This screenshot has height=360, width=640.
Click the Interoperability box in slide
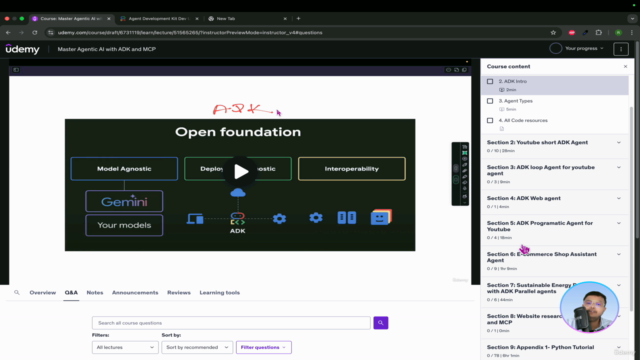[x=351, y=169]
